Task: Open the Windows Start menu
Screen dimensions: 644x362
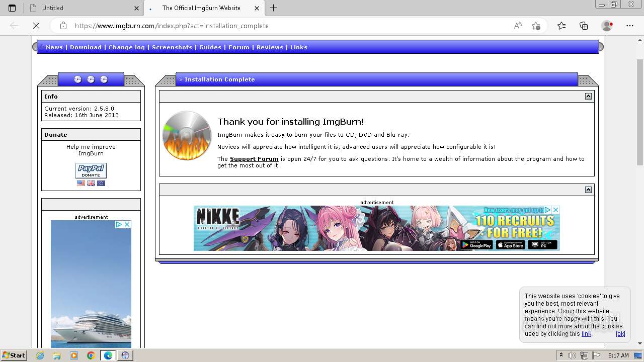Action: (14, 355)
